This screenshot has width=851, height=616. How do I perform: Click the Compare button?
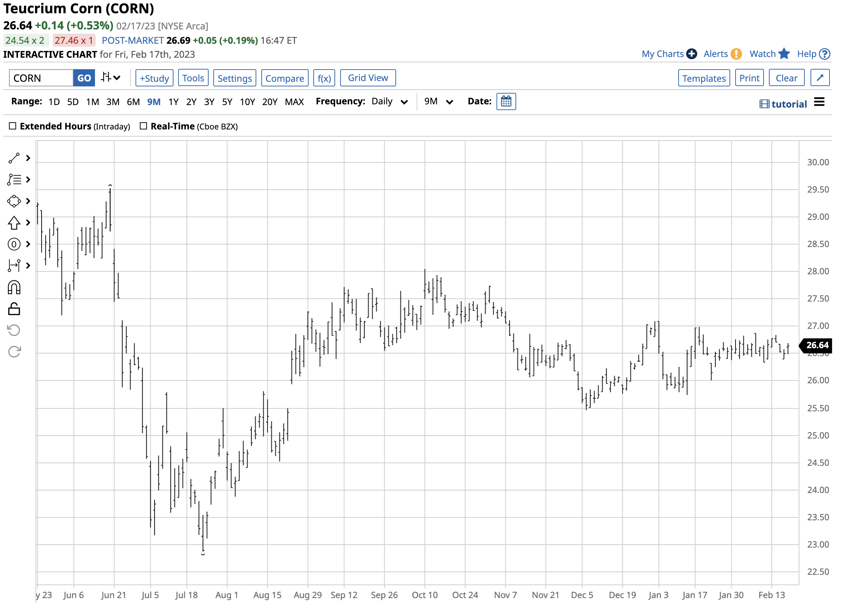[x=285, y=78]
